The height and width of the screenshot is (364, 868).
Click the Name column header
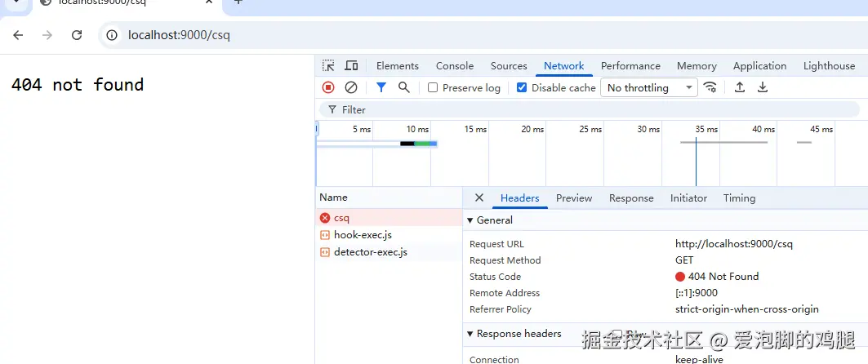point(389,198)
